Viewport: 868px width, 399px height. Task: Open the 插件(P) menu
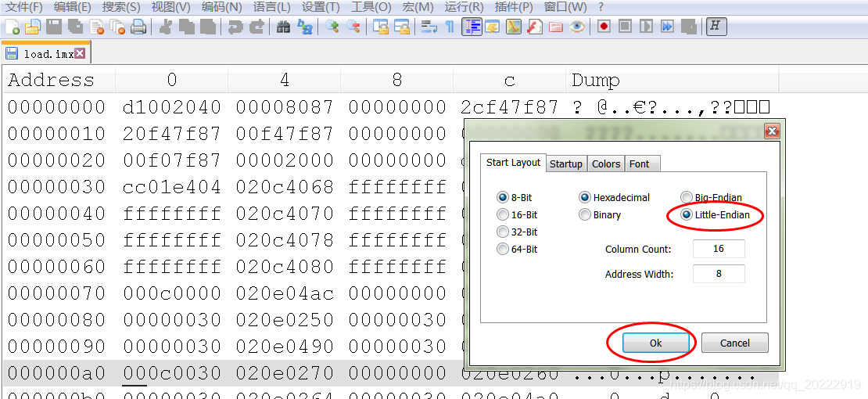click(515, 7)
